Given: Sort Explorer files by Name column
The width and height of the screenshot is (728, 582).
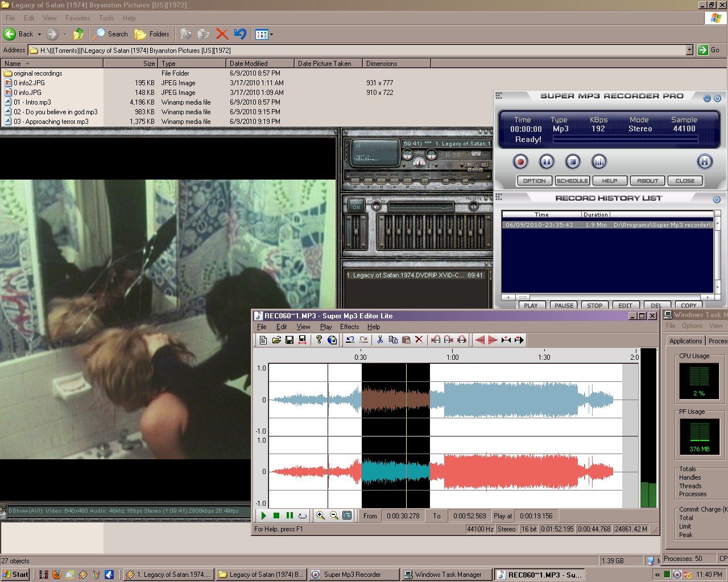Looking at the screenshot, I should point(52,63).
